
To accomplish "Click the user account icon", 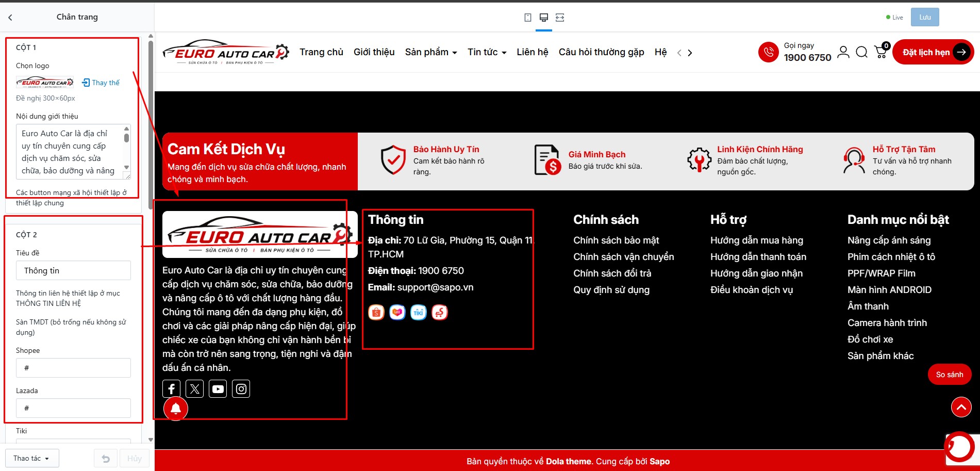I will point(843,52).
